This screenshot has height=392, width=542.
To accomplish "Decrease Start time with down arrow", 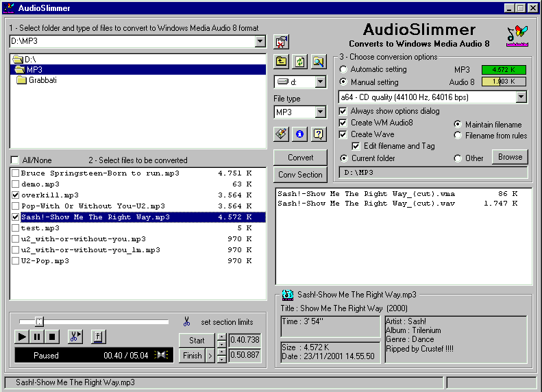I will pyautogui.click(x=221, y=344).
